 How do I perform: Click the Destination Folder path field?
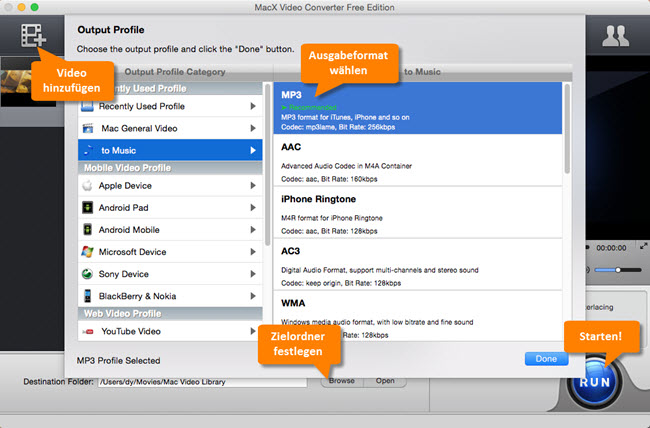point(202,382)
